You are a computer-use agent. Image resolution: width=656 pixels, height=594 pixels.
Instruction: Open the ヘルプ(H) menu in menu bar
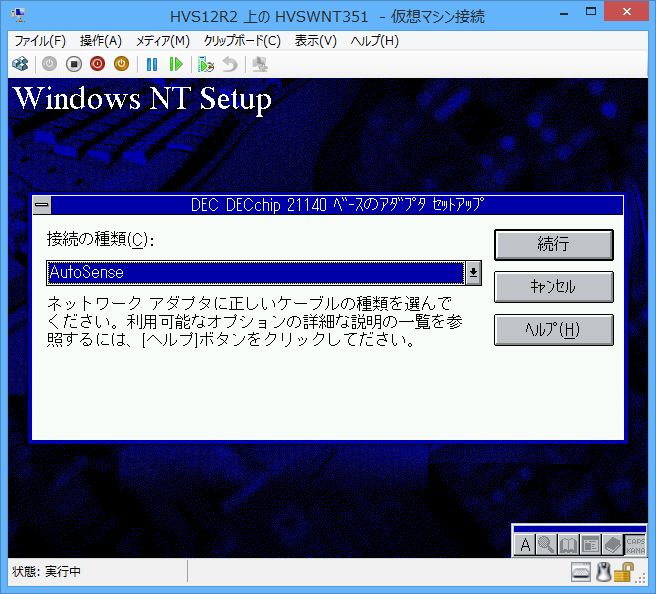[374, 41]
